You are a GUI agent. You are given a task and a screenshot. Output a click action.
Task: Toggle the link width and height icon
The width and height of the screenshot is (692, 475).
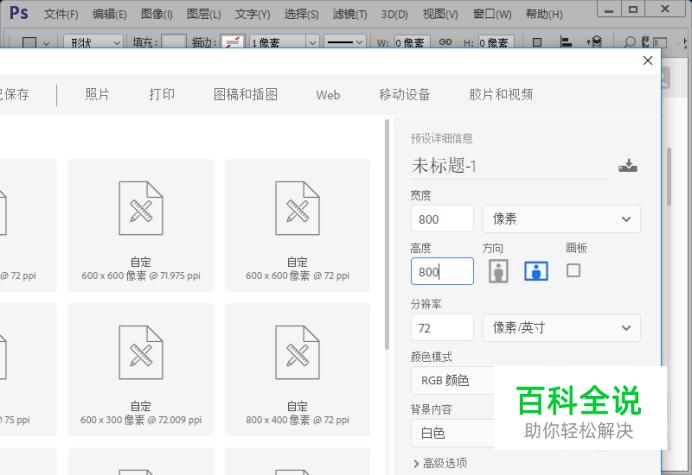pyautogui.click(x=445, y=42)
